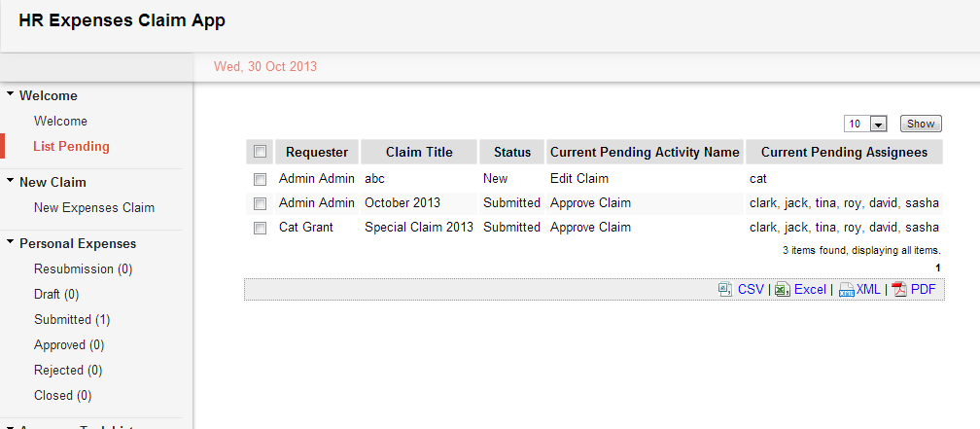Sort table by Claim Title column header
980x429 pixels.
(419, 152)
